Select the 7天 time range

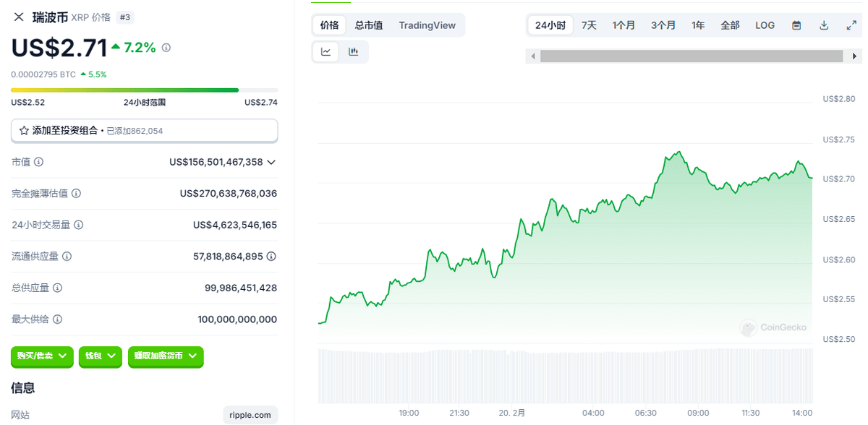[589, 25]
